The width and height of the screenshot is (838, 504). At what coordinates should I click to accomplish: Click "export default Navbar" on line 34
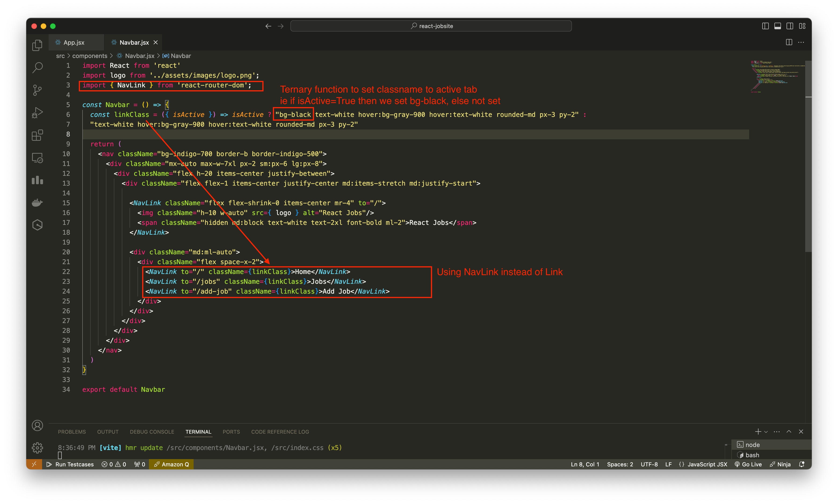[123, 389]
